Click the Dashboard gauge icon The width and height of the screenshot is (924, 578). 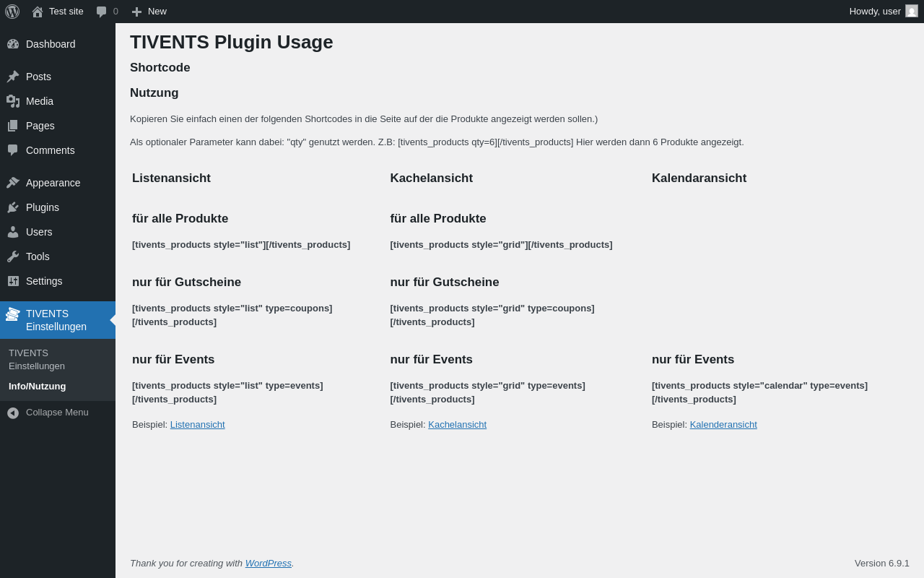coord(13,44)
